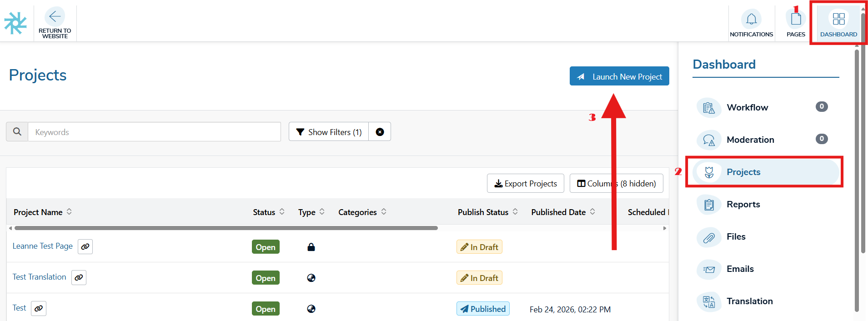Expand Show Filters (1) panel
868x321 pixels.
coord(329,132)
